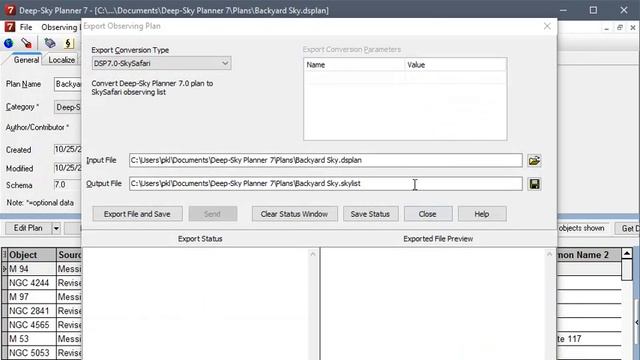Choose output file with floppy disk icon

tap(534, 184)
